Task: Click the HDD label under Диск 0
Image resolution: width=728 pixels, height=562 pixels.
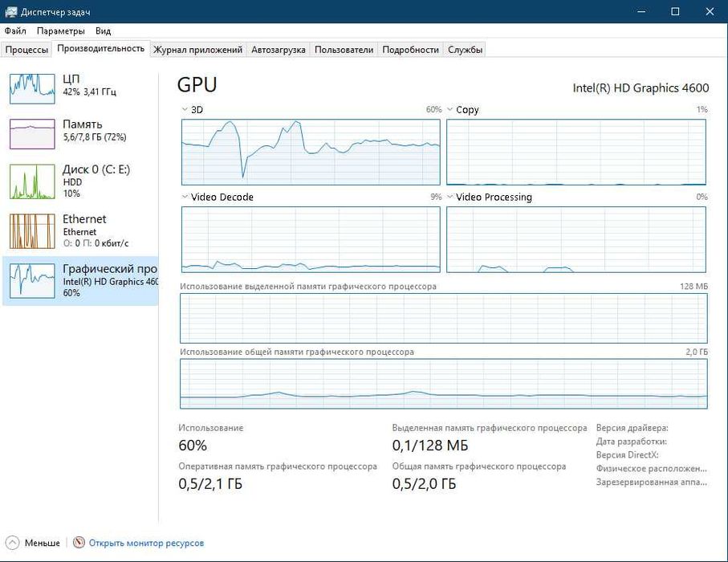Action: 72,182
